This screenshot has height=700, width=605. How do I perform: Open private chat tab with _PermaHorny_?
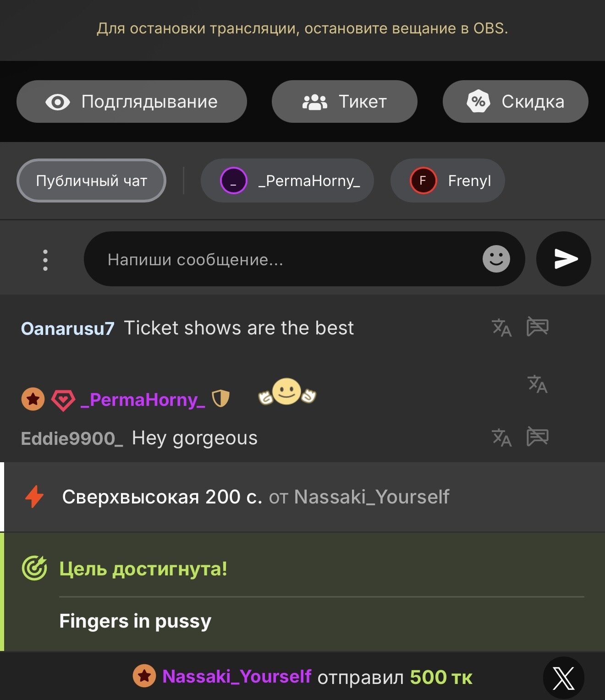(x=287, y=181)
